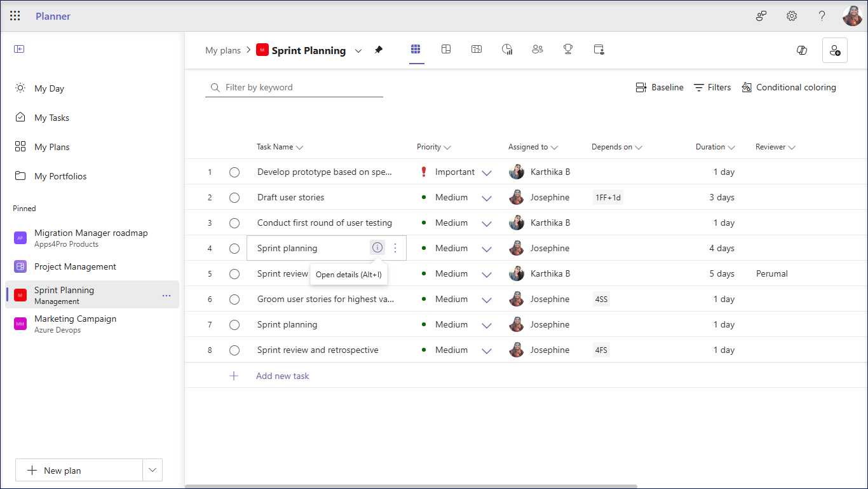
Task: Open Conditional coloring options
Action: (789, 87)
